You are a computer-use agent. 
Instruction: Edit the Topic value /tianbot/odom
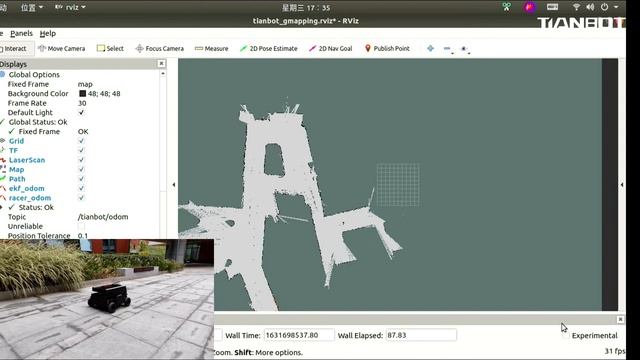pos(103,217)
